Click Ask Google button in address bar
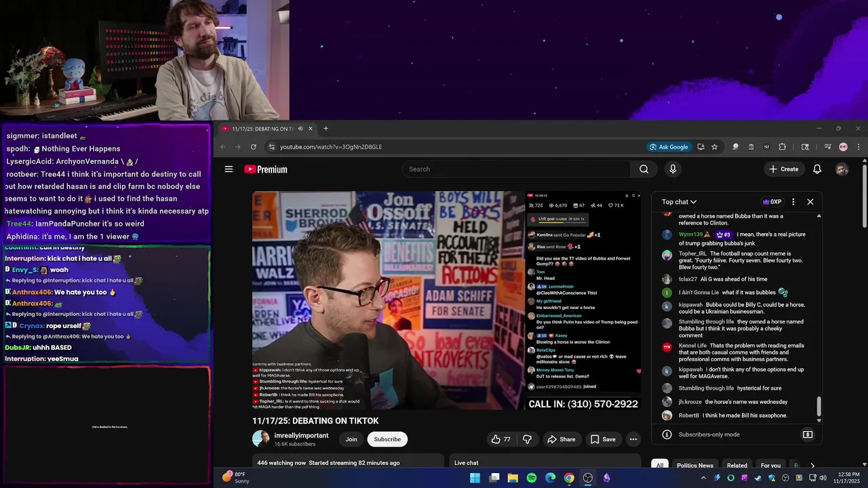The height and width of the screenshot is (488, 868). pos(669,147)
